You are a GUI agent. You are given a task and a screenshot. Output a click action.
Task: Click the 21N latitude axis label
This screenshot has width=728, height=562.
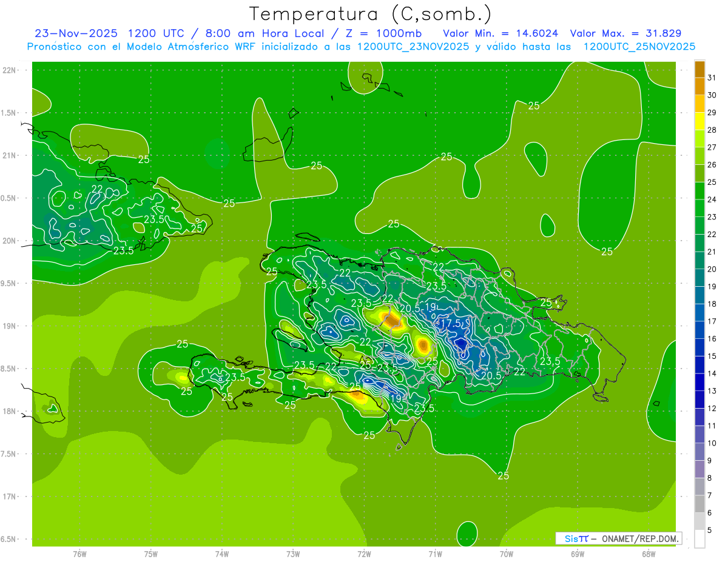(10, 156)
